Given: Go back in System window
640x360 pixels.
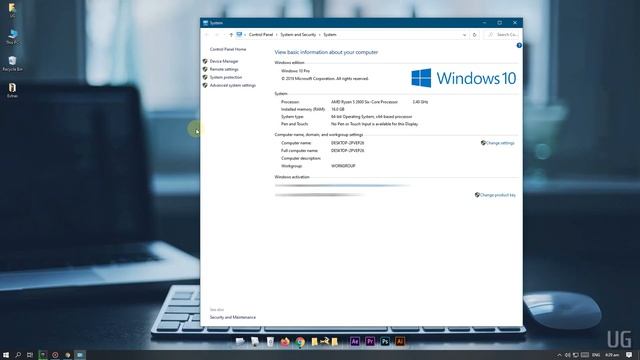Looking at the screenshot, I should pyautogui.click(x=207, y=35).
